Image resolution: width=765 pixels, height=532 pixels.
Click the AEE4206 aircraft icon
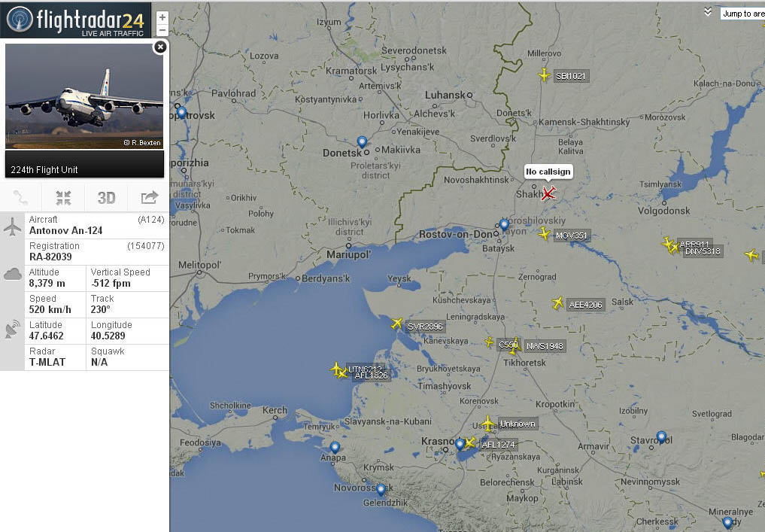[557, 303]
